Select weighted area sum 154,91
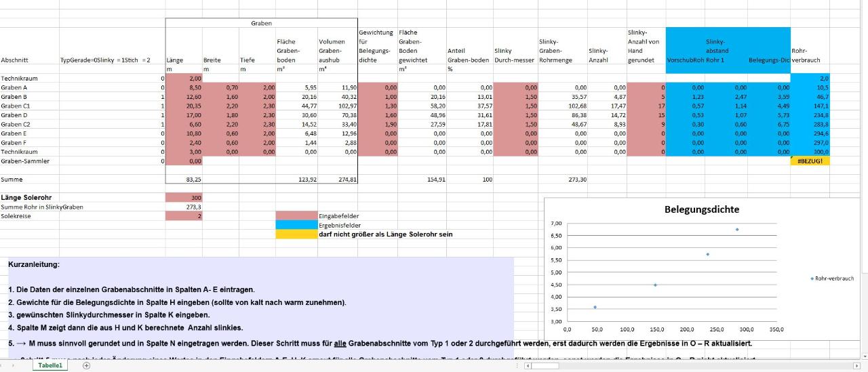Screen dimensions: 868x372 422,179
